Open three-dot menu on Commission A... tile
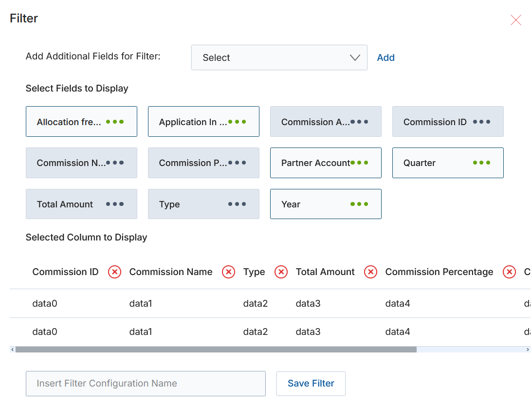 point(359,122)
